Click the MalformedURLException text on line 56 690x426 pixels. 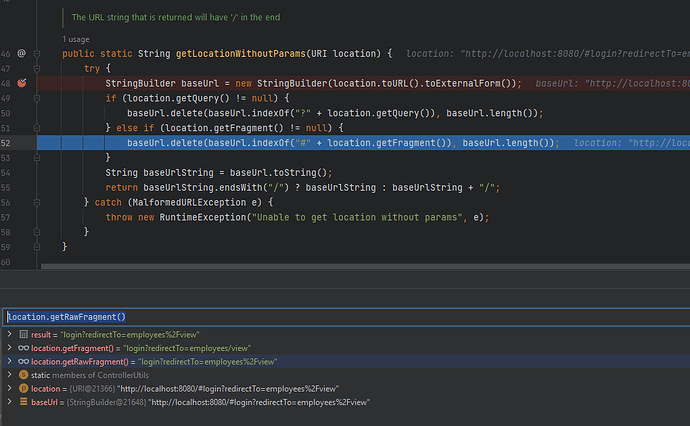coord(189,202)
